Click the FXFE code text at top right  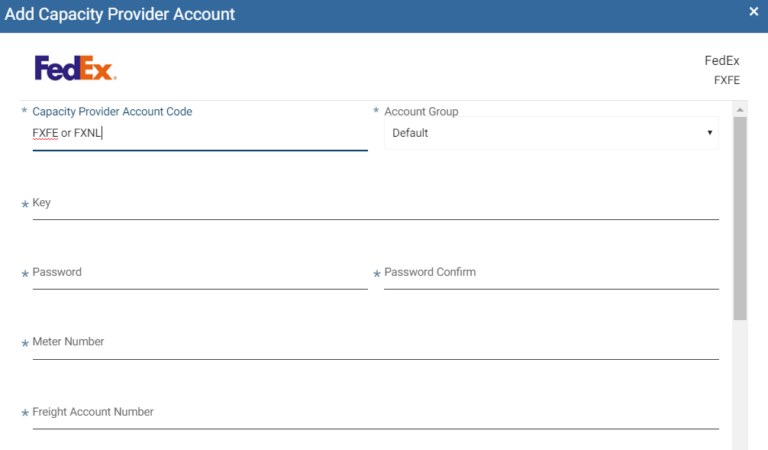click(726, 80)
